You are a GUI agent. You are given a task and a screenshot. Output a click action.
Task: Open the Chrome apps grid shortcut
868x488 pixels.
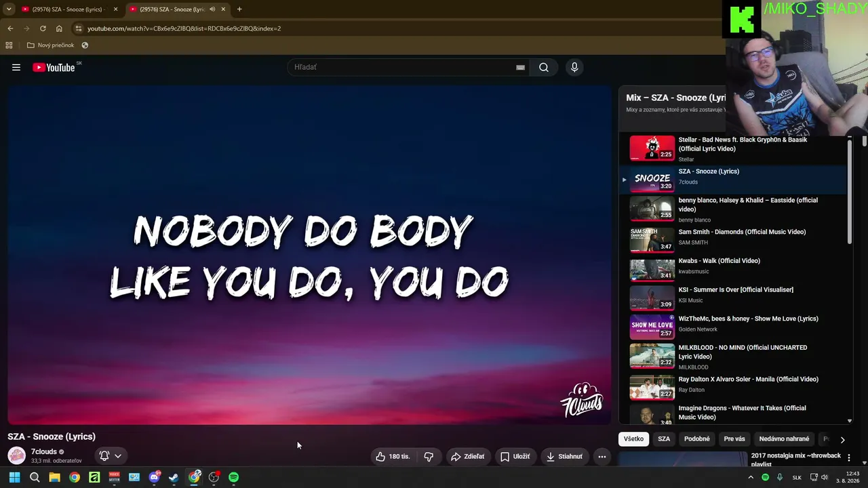(9, 45)
